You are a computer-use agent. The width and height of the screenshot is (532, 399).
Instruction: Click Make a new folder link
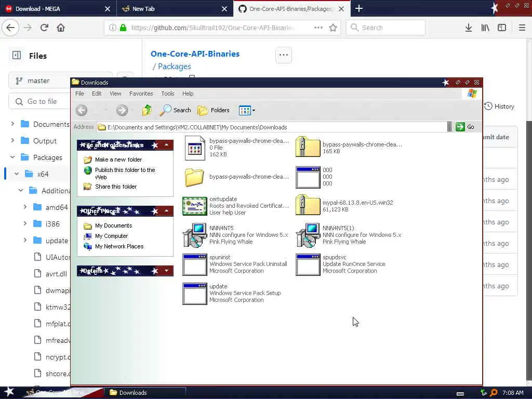[118, 159]
